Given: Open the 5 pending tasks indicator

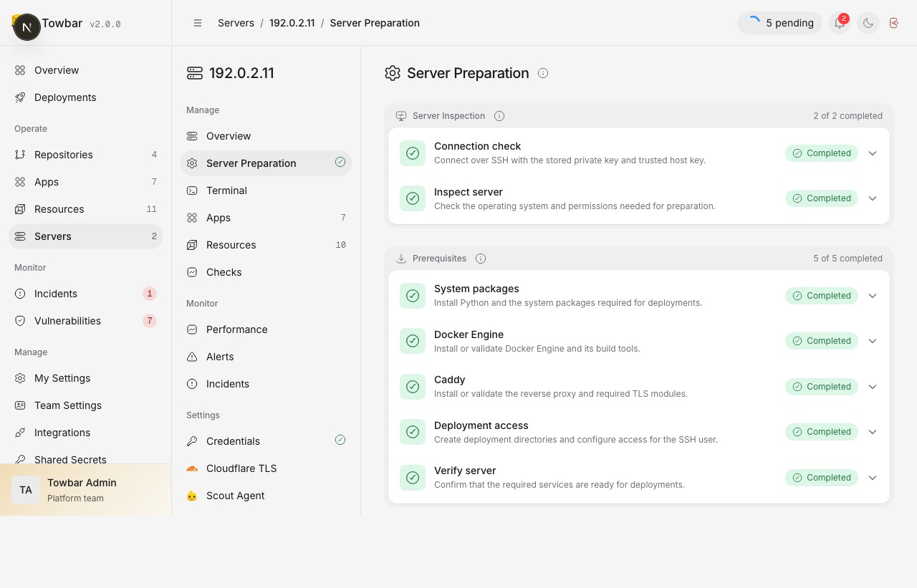Looking at the screenshot, I should [779, 23].
